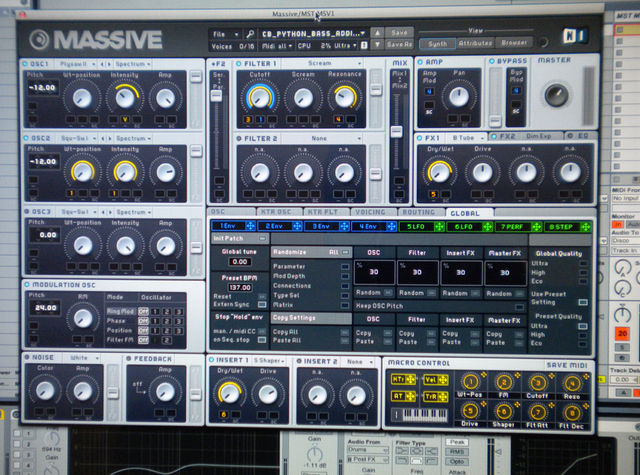This screenshot has width=640, height=475.
Task: Click macro knob 1 Wt-Pos
Action: point(470,382)
